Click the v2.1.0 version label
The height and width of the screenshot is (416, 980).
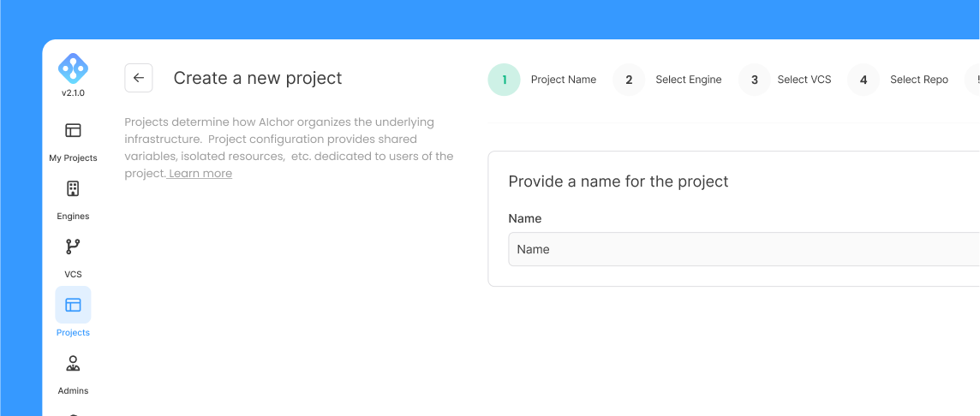[73, 92]
